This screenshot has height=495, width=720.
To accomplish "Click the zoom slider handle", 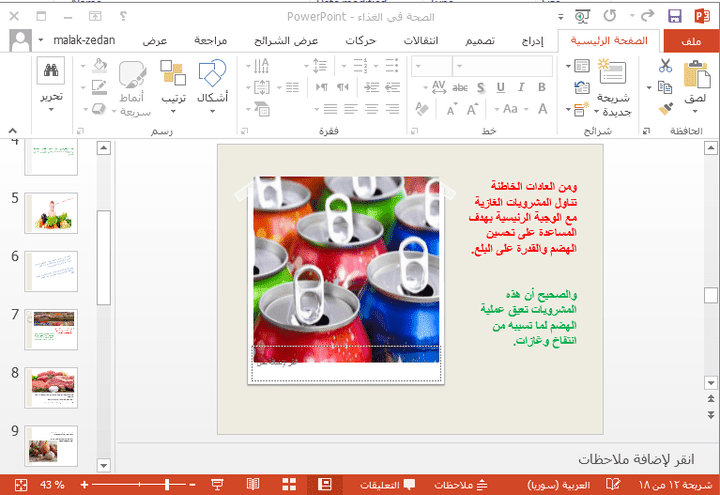I will point(167,484).
